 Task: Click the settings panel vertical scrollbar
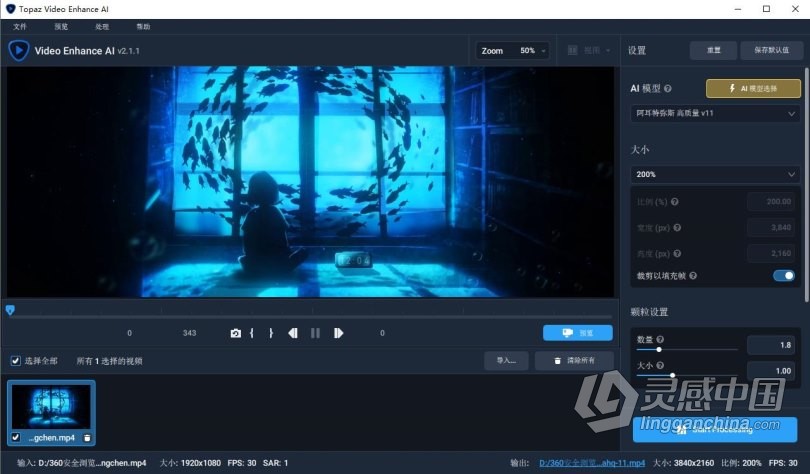(807, 185)
